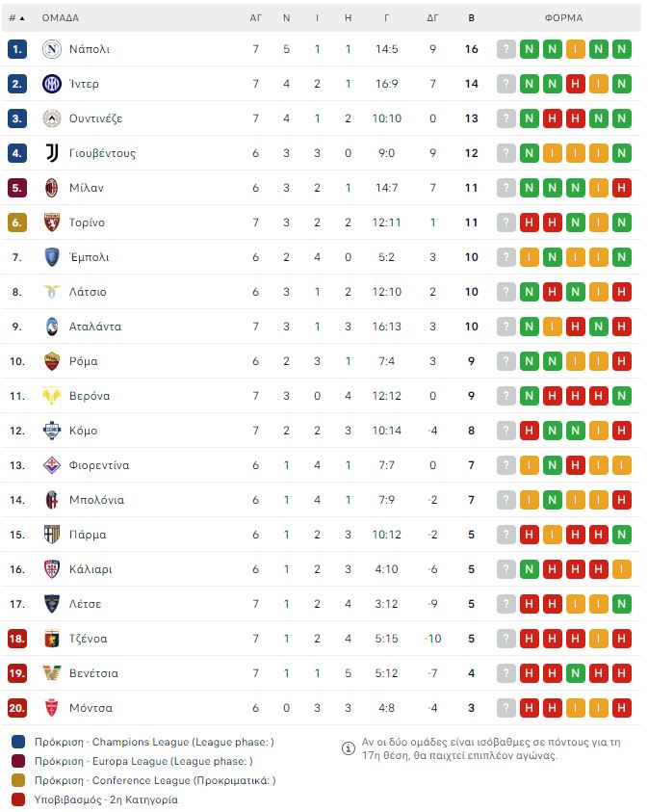Click the Venezia club crest icon
The height and width of the screenshot is (812, 648).
[52, 673]
